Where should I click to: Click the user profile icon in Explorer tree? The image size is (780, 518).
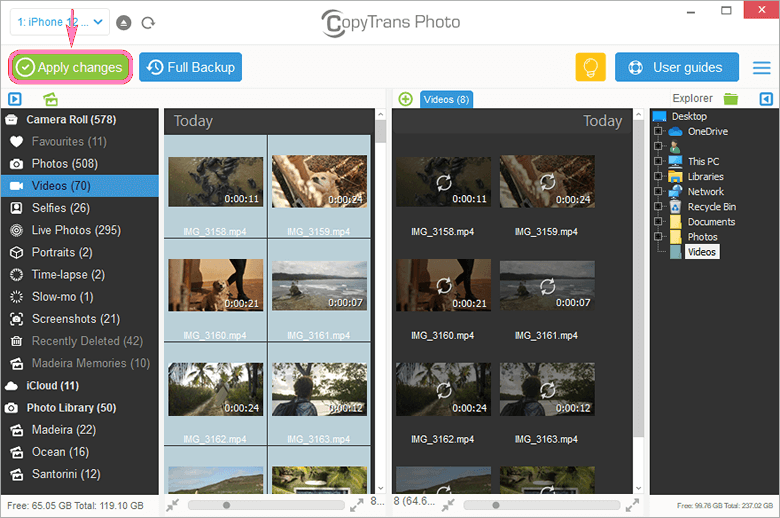675,147
